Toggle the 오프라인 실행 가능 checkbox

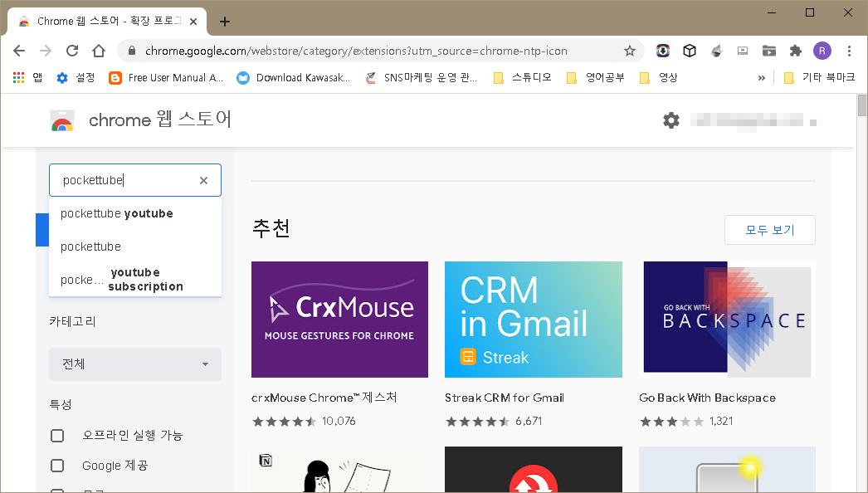pyautogui.click(x=57, y=435)
